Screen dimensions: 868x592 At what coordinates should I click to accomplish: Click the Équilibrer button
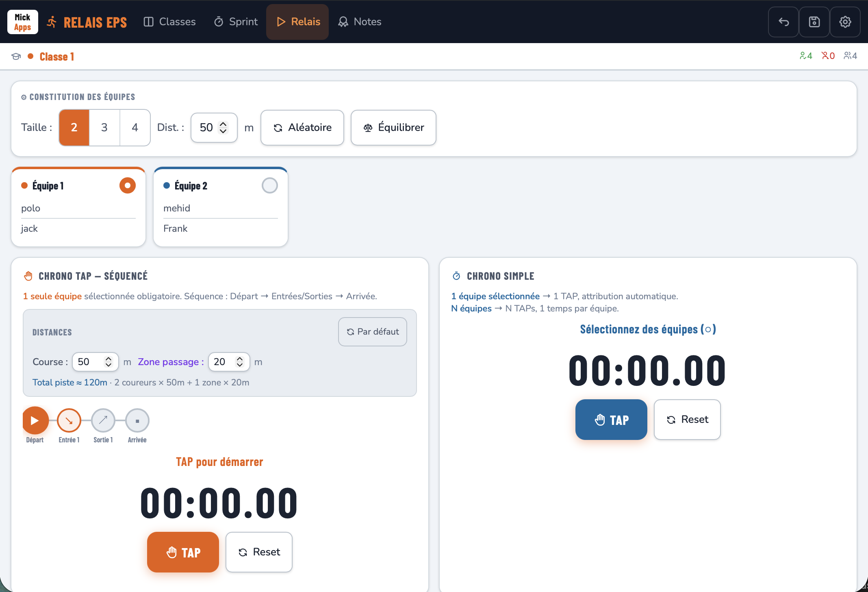[393, 128]
